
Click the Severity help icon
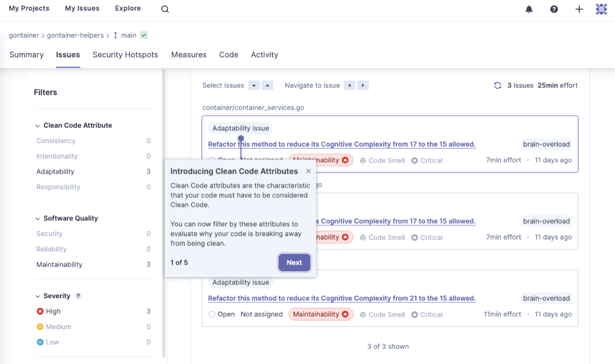pyautogui.click(x=78, y=296)
